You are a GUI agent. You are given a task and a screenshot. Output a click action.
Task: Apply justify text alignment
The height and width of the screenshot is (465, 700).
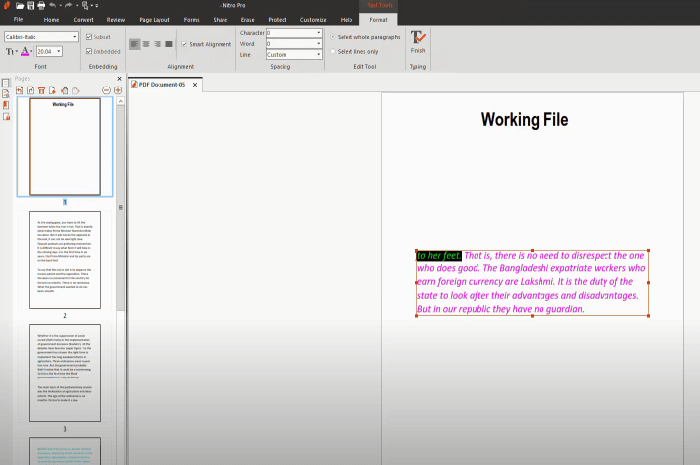click(x=169, y=44)
